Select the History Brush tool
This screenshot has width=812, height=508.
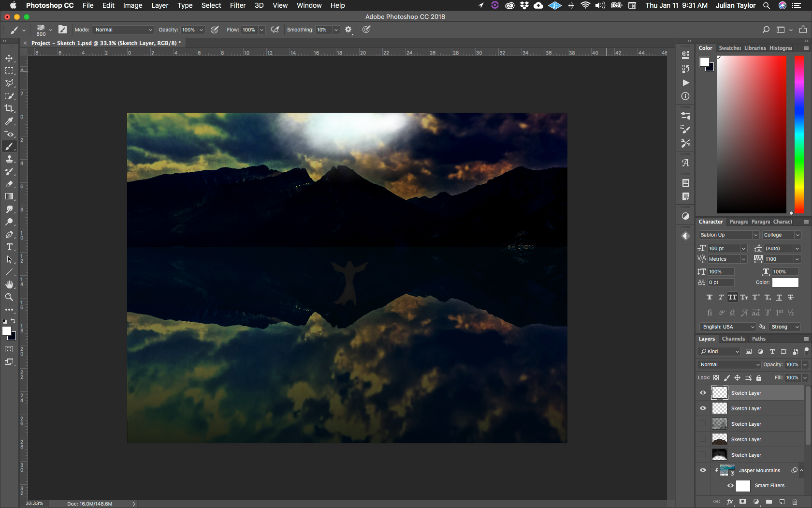pyautogui.click(x=9, y=171)
